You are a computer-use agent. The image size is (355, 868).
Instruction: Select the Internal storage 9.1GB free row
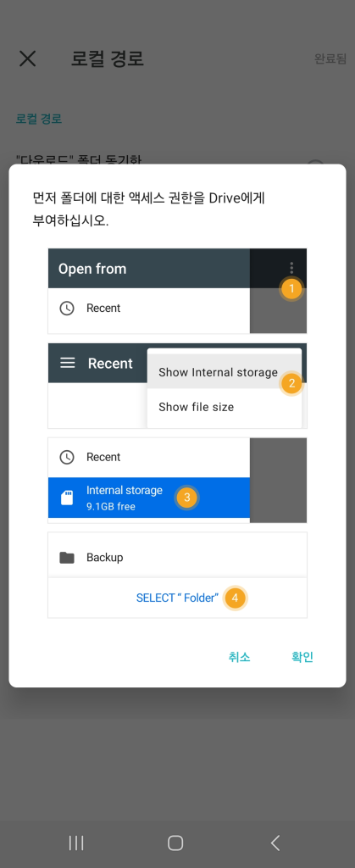[149, 498]
